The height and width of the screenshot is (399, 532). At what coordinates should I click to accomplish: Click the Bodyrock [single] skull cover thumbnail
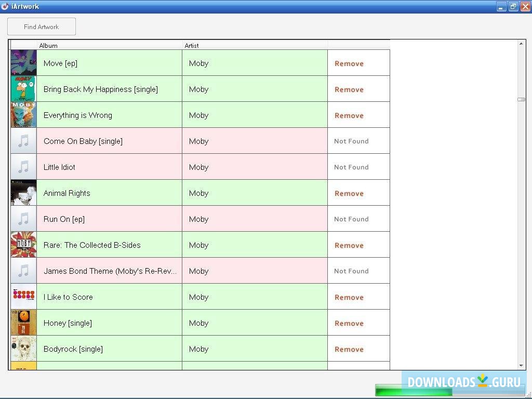(x=23, y=349)
